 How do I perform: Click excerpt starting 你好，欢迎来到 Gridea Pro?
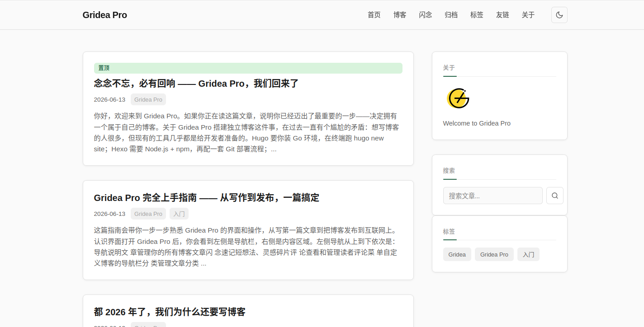click(246, 132)
